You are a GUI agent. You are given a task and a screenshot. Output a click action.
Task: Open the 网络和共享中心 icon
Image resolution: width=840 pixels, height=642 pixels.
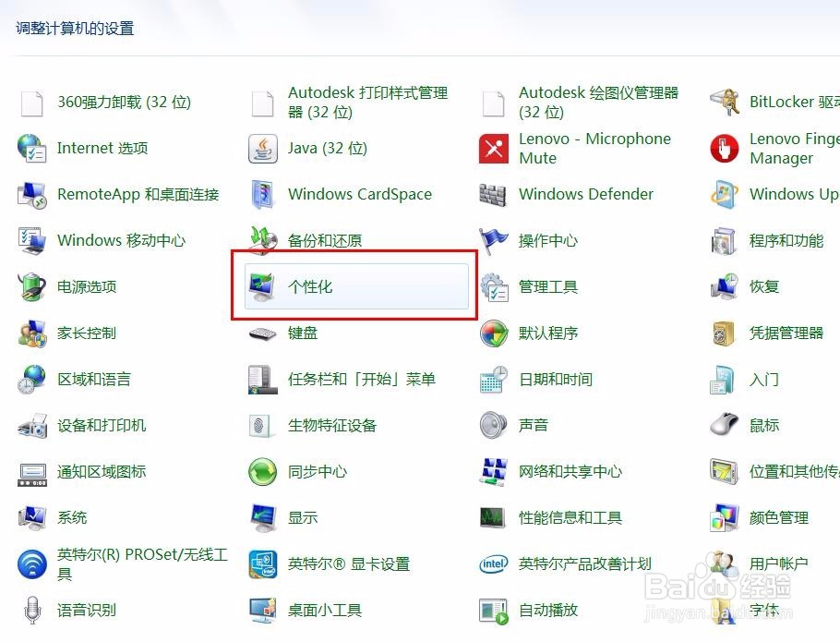[494, 472]
